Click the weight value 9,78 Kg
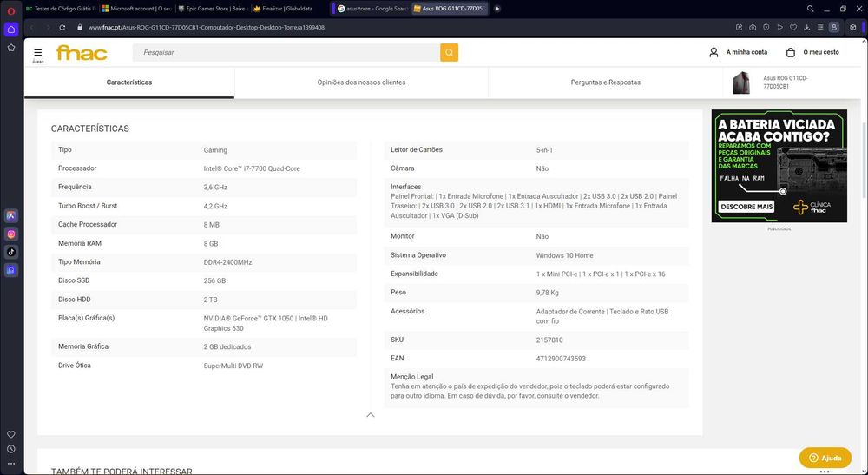Image resolution: width=868 pixels, height=475 pixels. coord(547,293)
